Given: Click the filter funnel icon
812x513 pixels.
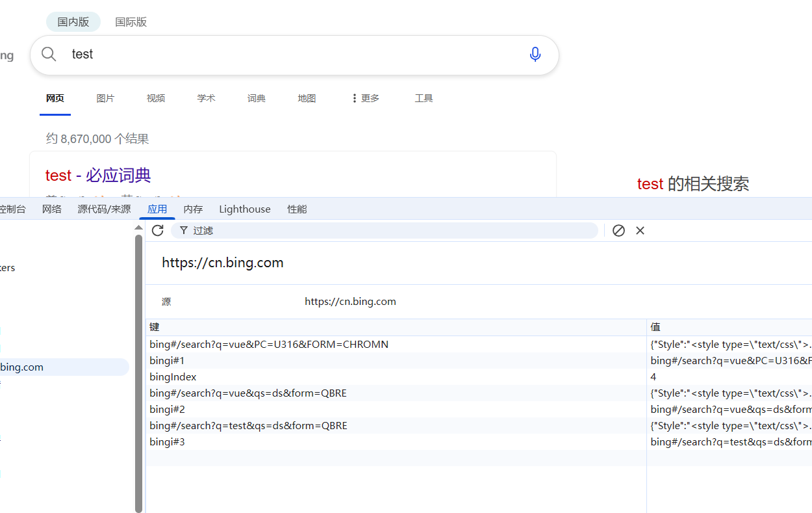Looking at the screenshot, I should click(x=184, y=230).
